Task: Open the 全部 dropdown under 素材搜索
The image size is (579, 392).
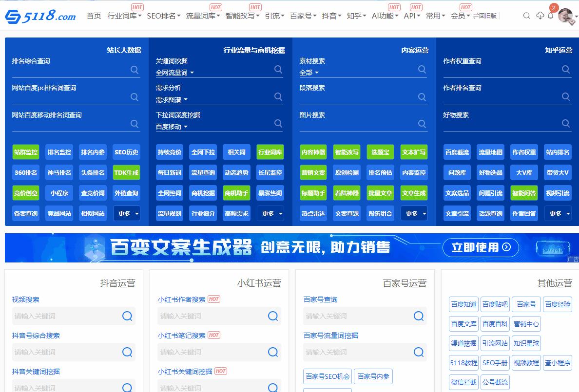Action: (x=309, y=73)
